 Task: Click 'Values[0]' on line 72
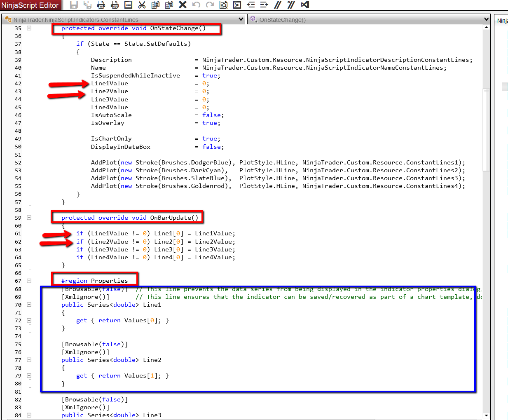tap(141, 320)
